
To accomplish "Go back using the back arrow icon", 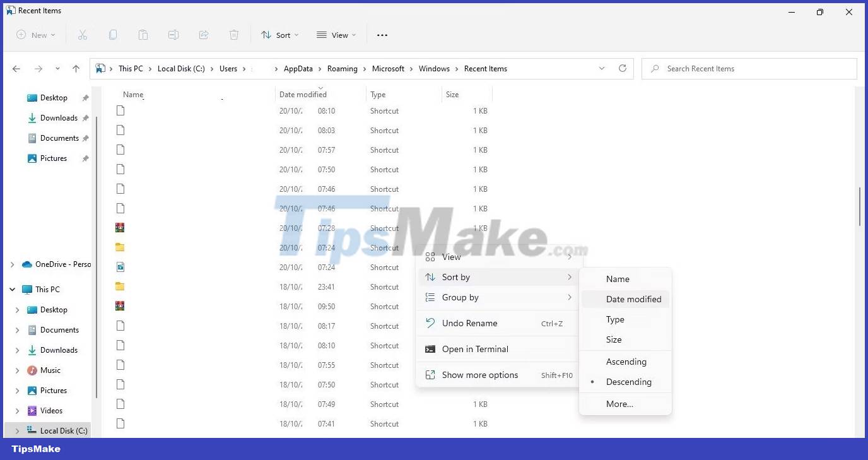I will coord(16,68).
